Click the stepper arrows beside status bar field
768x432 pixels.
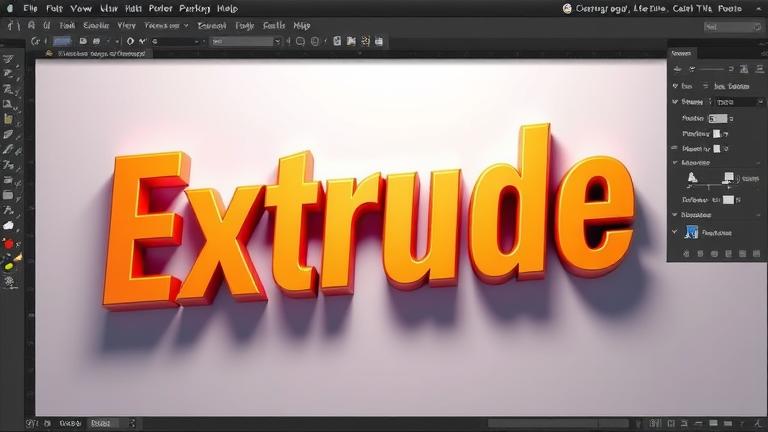132,423
